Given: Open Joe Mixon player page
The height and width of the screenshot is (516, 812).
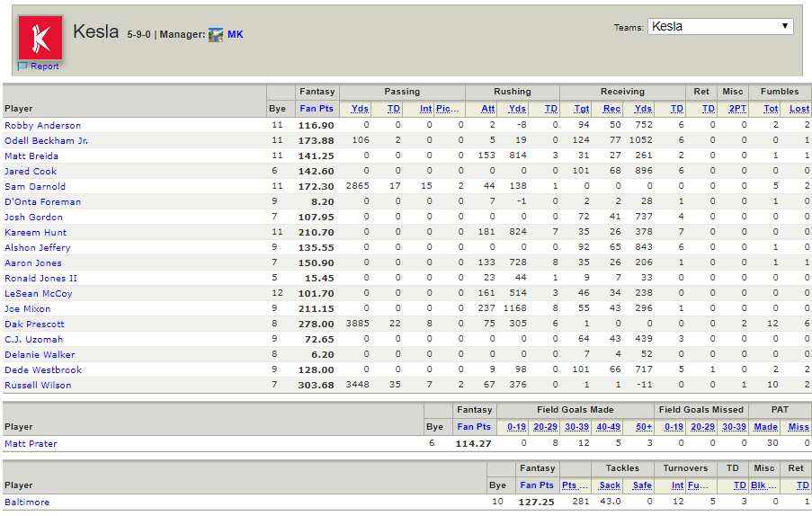Looking at the screenshot, I should [28, 308].
